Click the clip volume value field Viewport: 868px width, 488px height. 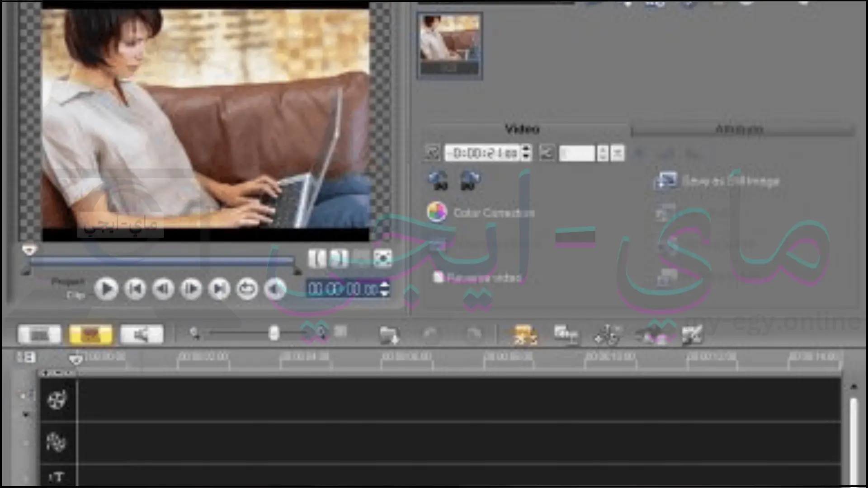[x=577, y=153]
